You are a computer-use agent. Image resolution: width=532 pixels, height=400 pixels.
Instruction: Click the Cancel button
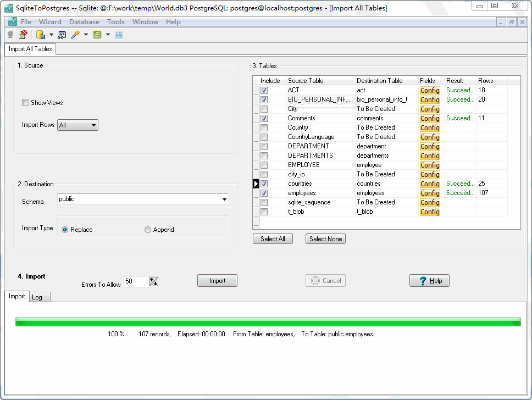tap(326, 281)
